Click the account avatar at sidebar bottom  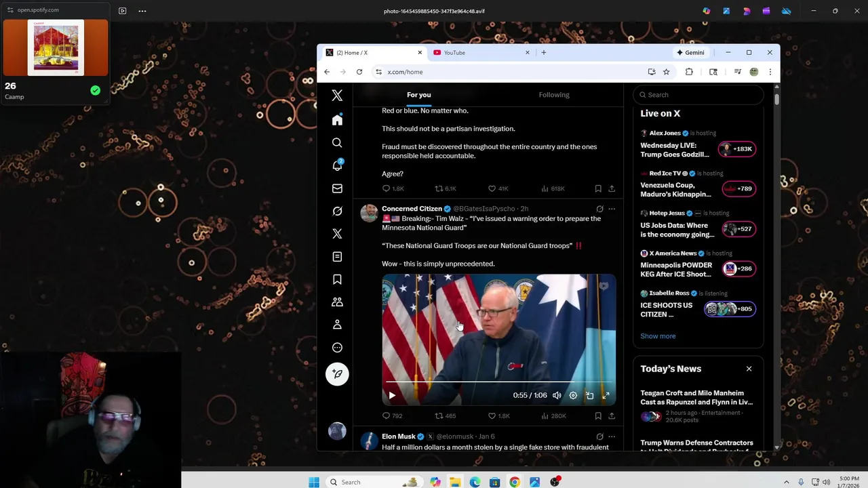[x=337, y=431]
